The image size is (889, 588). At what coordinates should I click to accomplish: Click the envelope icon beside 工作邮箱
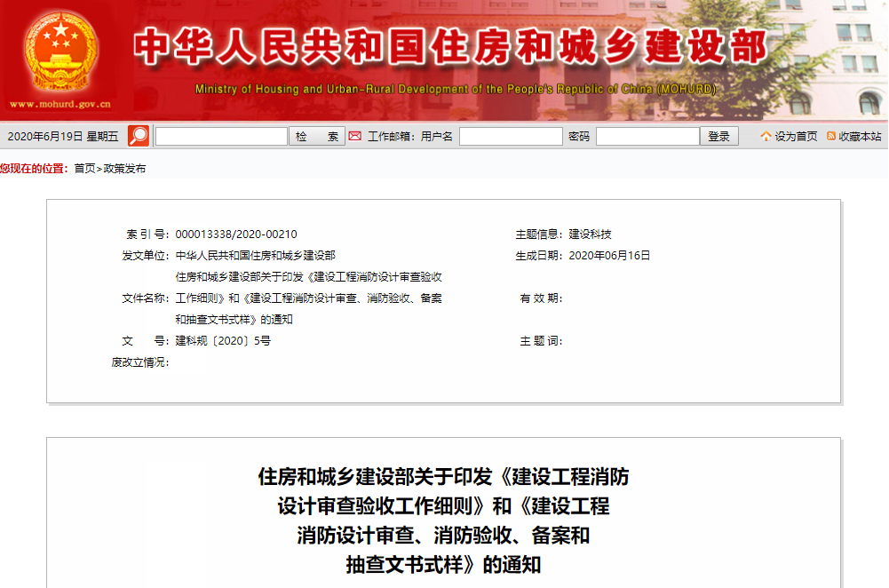[355, 136]
